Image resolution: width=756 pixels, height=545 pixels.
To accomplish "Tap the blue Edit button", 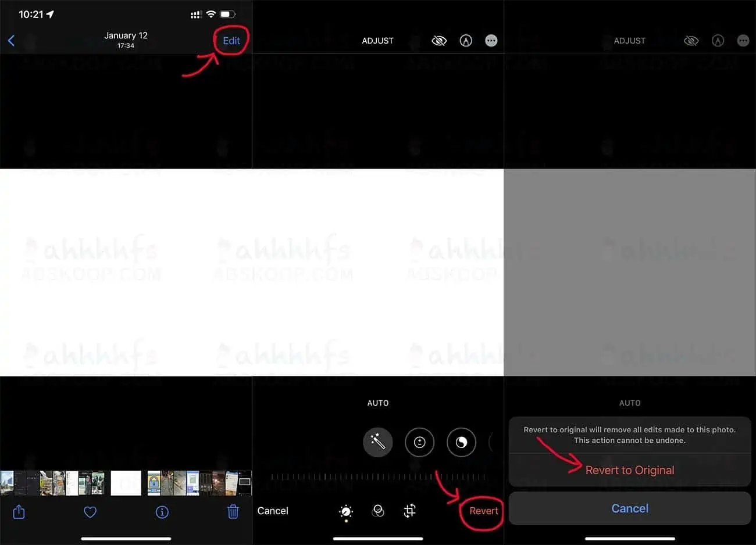I will 231,41.
